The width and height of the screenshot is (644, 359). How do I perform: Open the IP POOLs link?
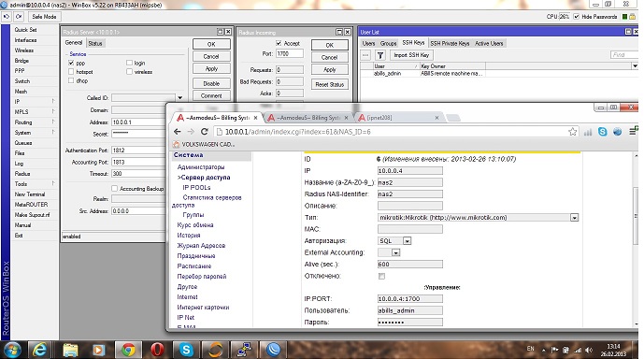tap(196, 187)
